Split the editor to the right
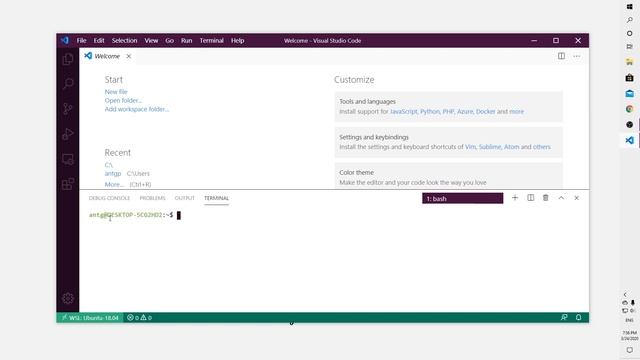 point(561,56)
